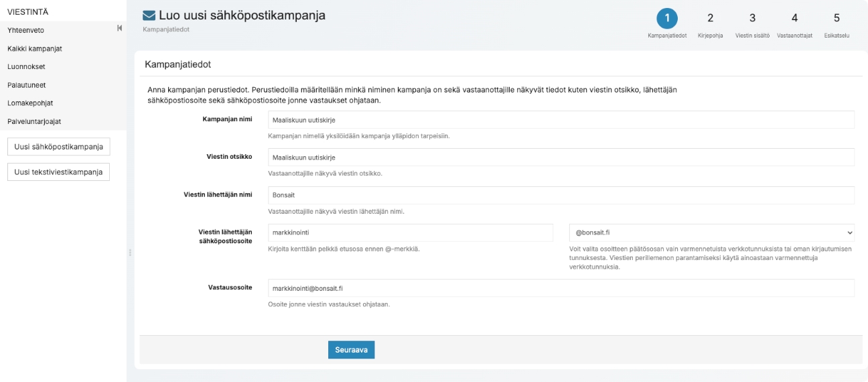Focus the Viestin otsikko field
868x382 pixels.
[561, 157]
